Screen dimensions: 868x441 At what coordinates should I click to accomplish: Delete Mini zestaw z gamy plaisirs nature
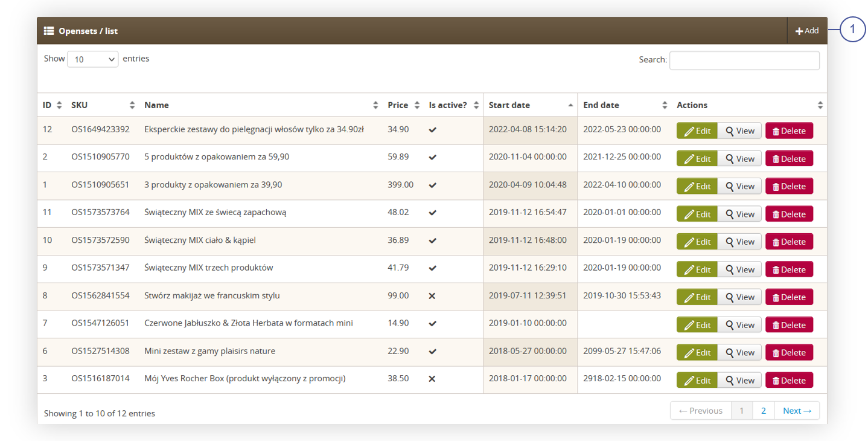click(789, 352)
